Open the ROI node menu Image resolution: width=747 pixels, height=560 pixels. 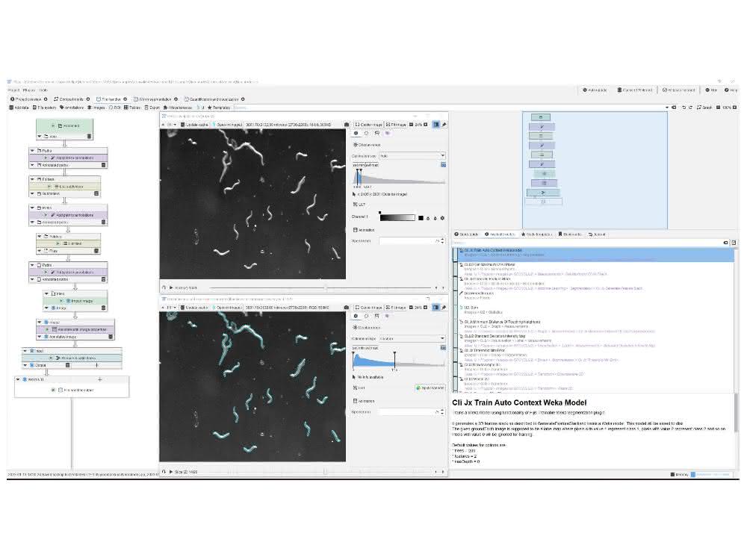[x=115, y=108]
